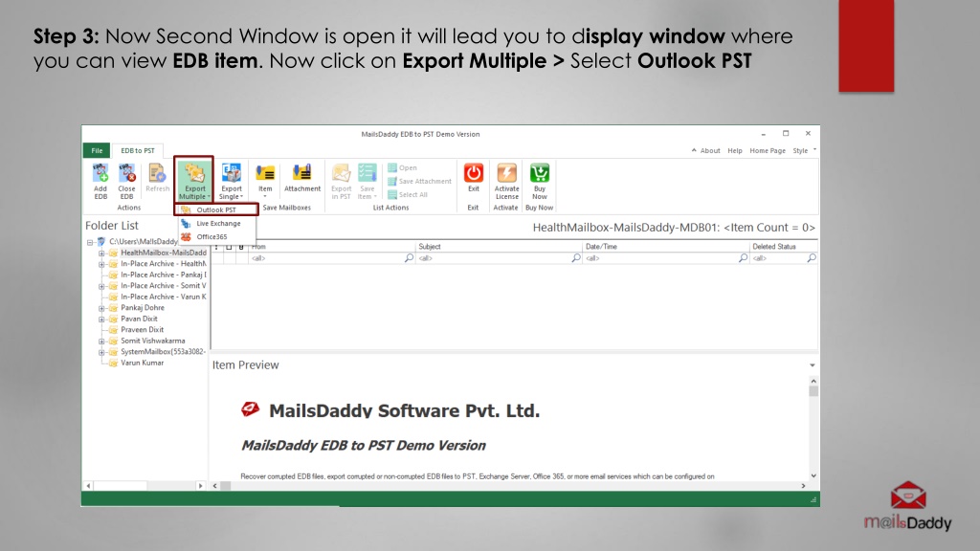This screenshot has width=980, height=551.
Task: Select the Somit Vishwakarma mailbox
Action: pos(152,342)
